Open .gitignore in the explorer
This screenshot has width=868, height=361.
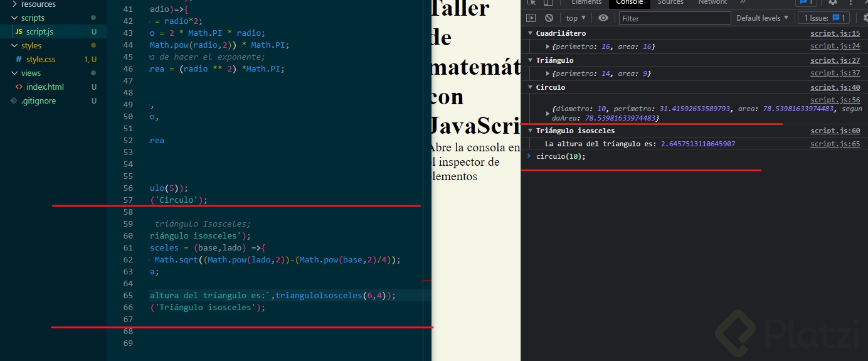(53, 100)
